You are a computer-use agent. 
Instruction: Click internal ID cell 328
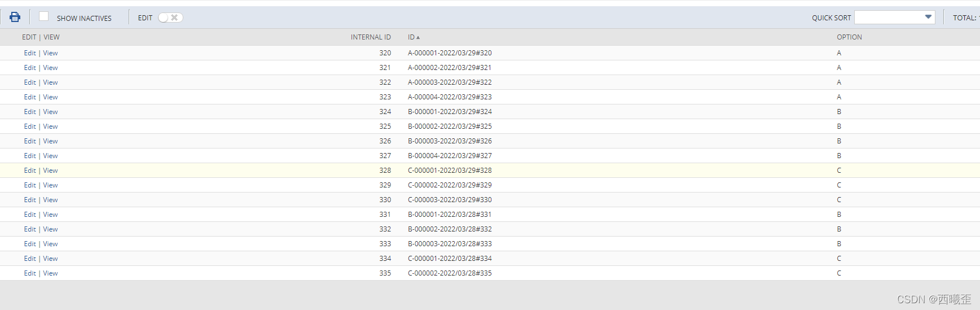[x=385, y=171]
